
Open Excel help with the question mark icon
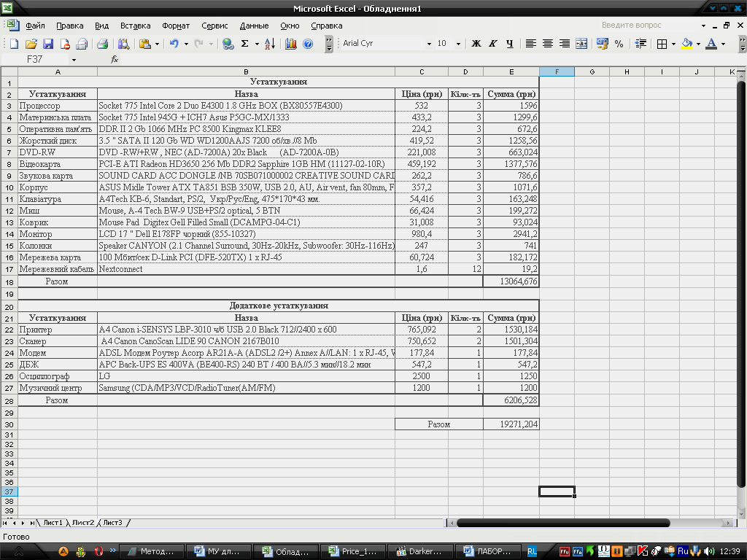point(308,44)
